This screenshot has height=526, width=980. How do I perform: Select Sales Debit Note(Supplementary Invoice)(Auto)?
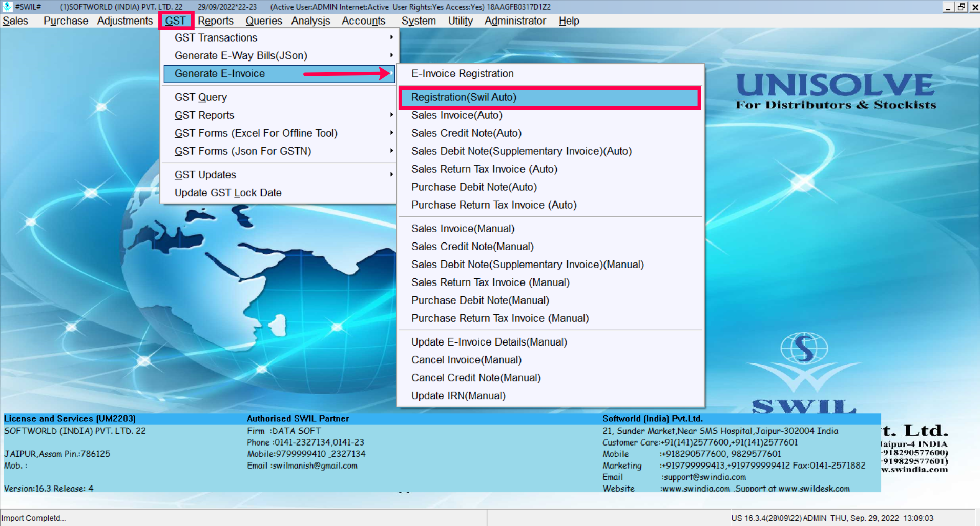click(550, 151)
